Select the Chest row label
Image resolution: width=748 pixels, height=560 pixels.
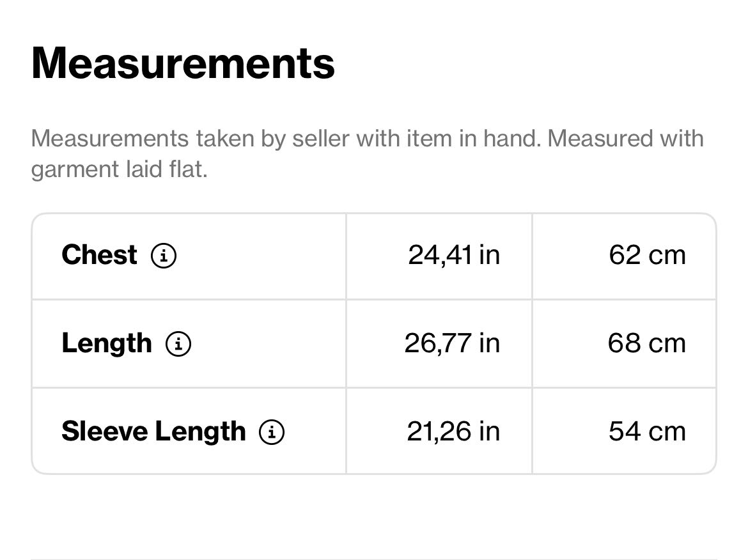point(99,254)
